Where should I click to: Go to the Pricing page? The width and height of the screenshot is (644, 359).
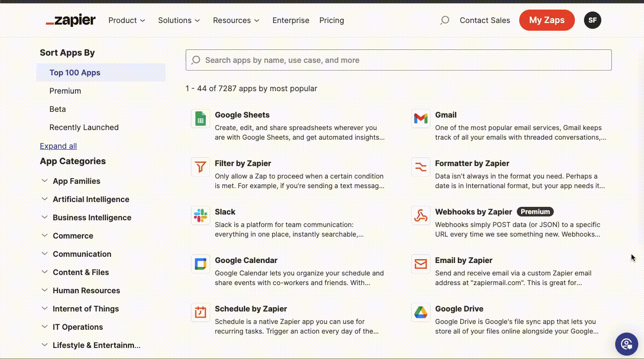tap(332, 20)
